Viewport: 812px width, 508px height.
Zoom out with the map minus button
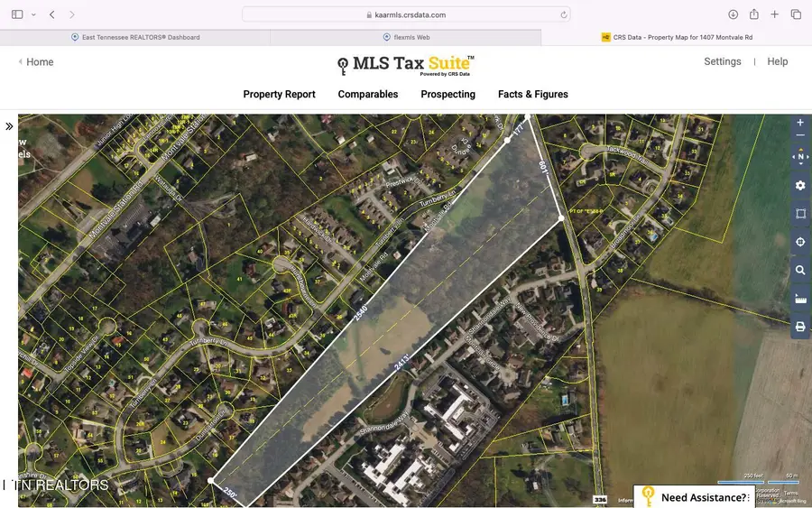point(799,135)
